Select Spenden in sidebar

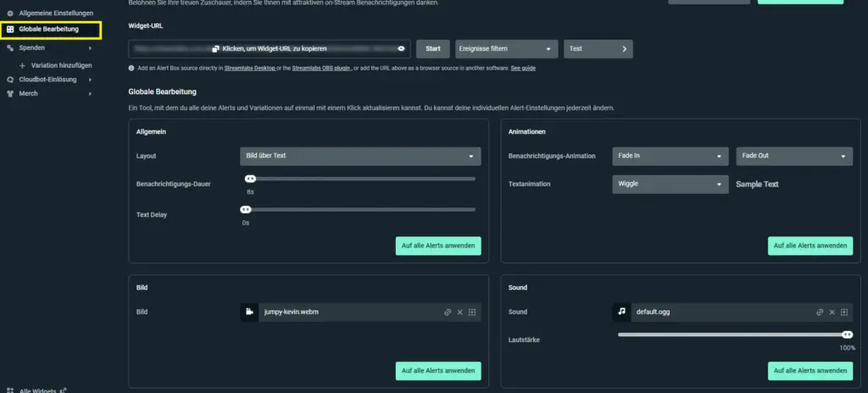(31, 48)
